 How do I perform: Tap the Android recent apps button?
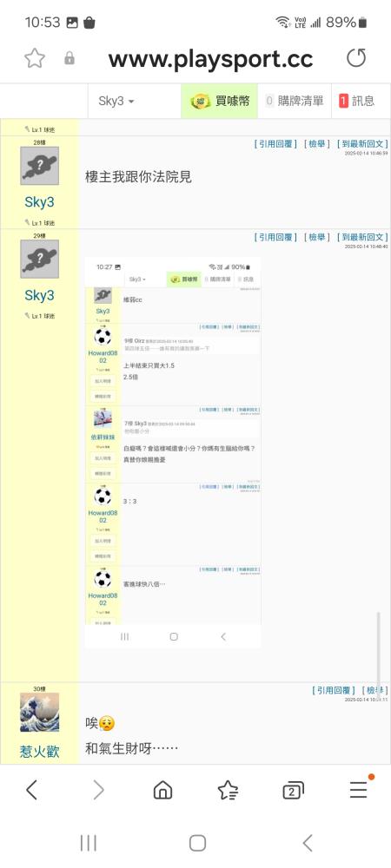point(88,843)
